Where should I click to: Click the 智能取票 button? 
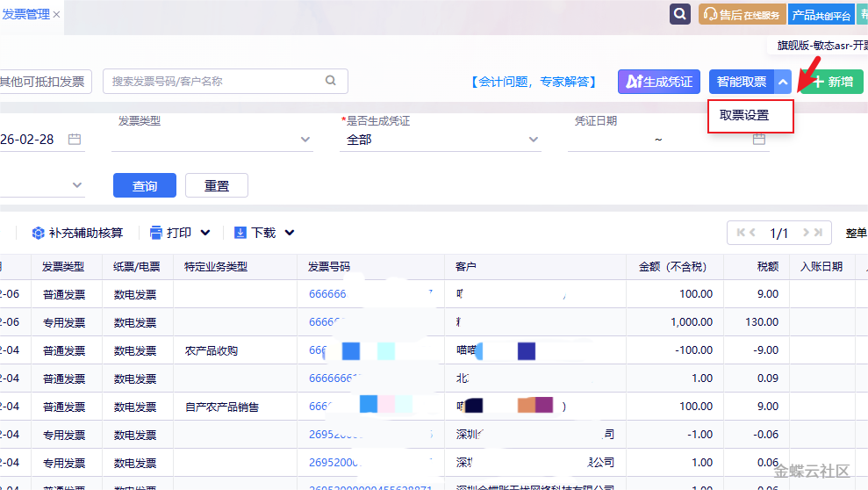coord(742,82)
